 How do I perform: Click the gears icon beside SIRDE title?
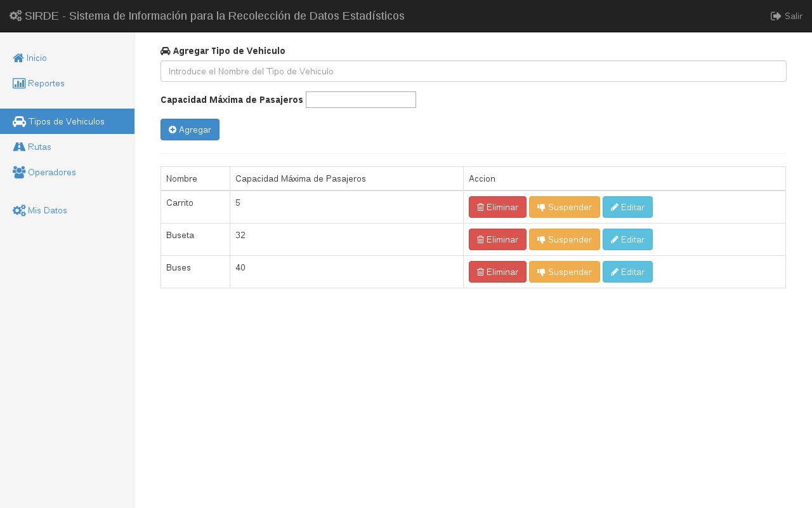[x=16, y=16]
